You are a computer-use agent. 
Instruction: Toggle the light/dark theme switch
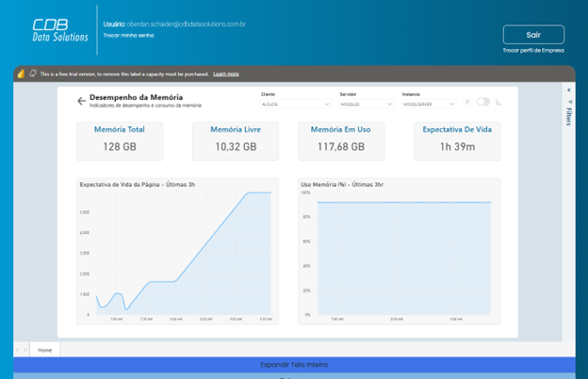[482, 102]
